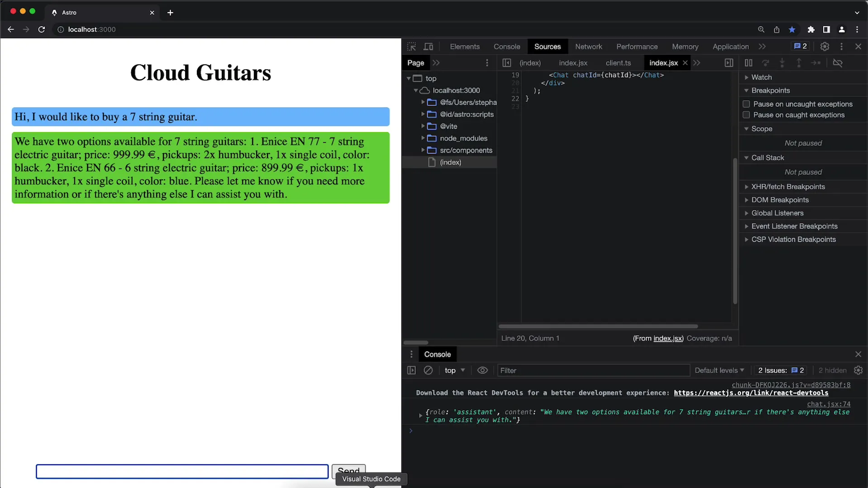
Task: Hide the navigator sidebar toggle icon
Action: point(506,63)
